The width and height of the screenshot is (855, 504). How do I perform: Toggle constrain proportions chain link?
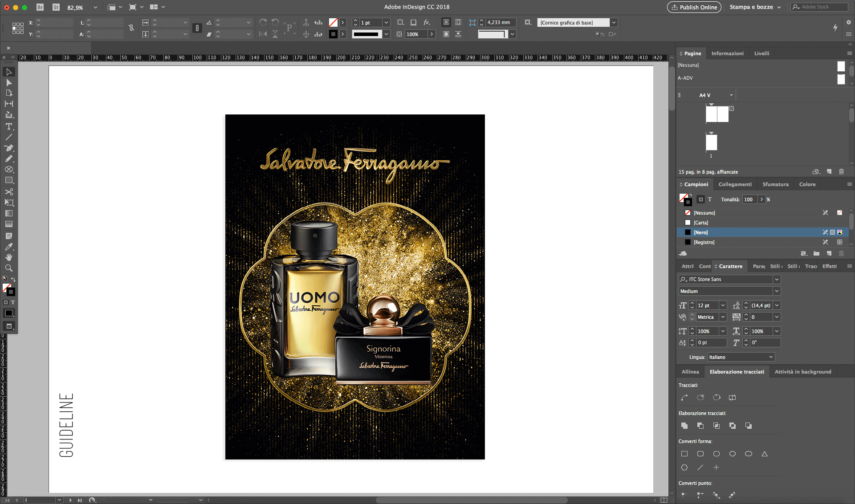pos(197,28)
